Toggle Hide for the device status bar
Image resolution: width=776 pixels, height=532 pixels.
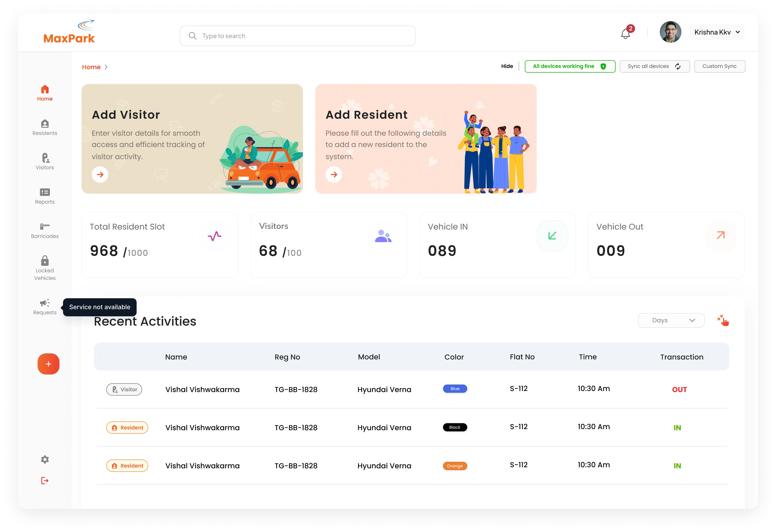coord(507,66)
